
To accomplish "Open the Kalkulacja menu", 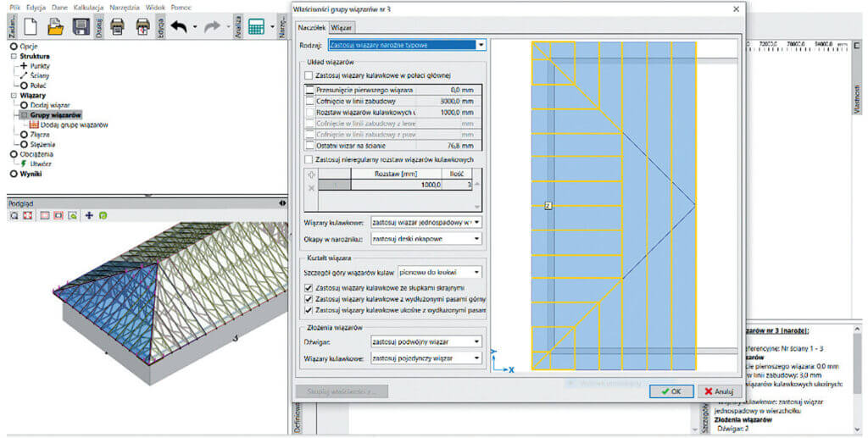I will click(88, 8).
